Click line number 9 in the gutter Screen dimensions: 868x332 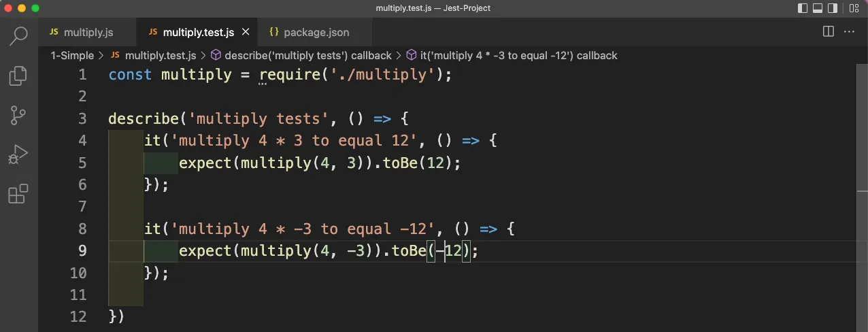coord(82,251)
